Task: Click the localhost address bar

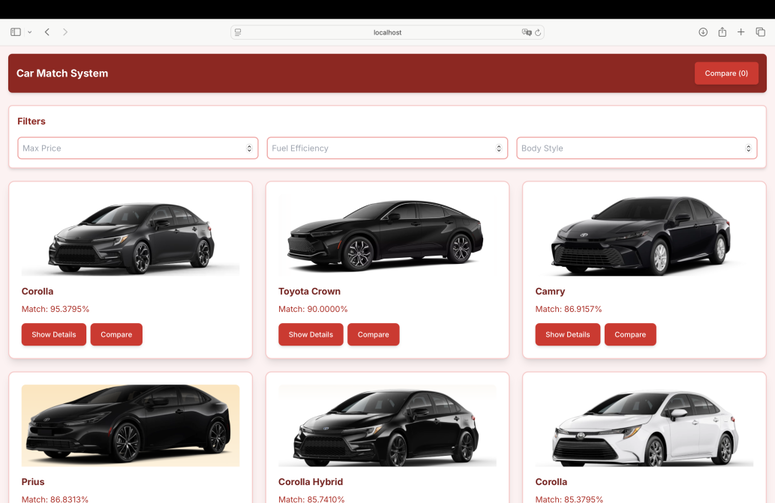Action: point(387,32)
